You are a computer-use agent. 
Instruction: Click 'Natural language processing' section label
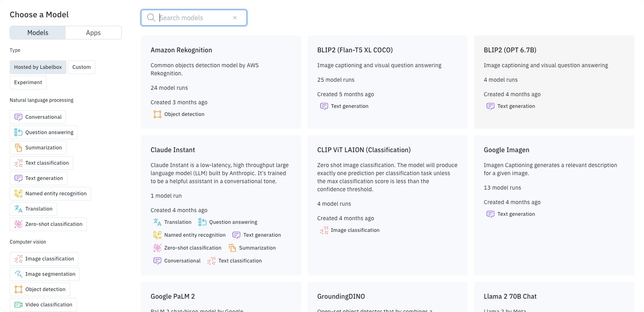[41, 100]
